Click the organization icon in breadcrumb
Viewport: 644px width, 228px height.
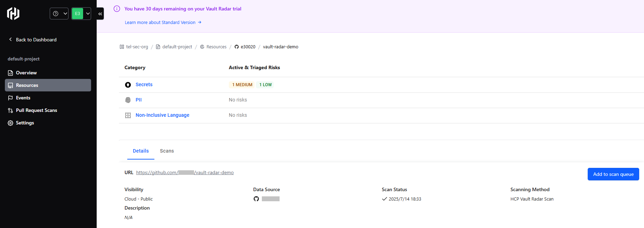pyautogui.click(x=122, y=47)
